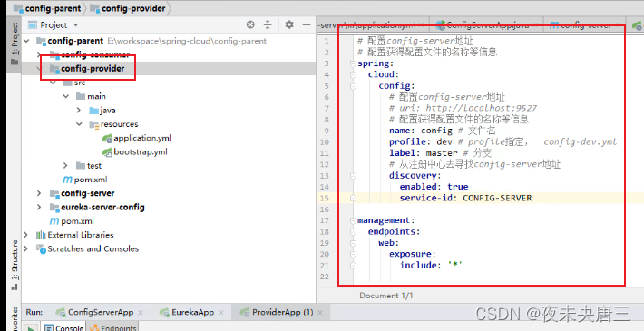644x331 pixels.
Task: Select pom.xml under config-provider
Action: click(x=84, y=180)
